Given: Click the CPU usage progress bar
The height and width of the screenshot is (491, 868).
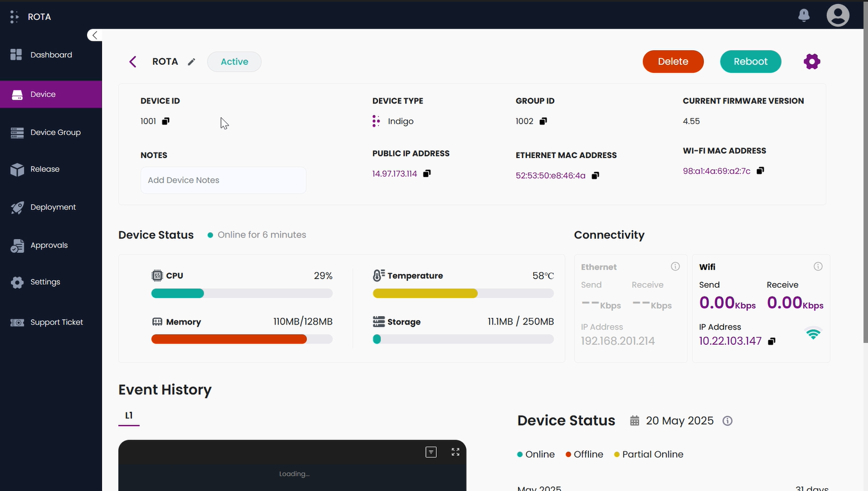Looking at the screenshot, I should [x=242, y=293].
